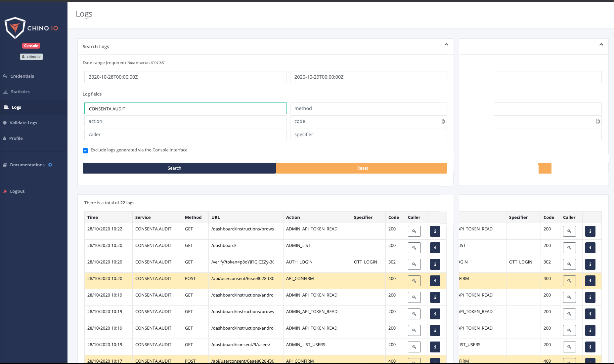This screenshot has height=364, width=614.
Task: Open Documentations link in sidebar
Action: click(27, 165)
